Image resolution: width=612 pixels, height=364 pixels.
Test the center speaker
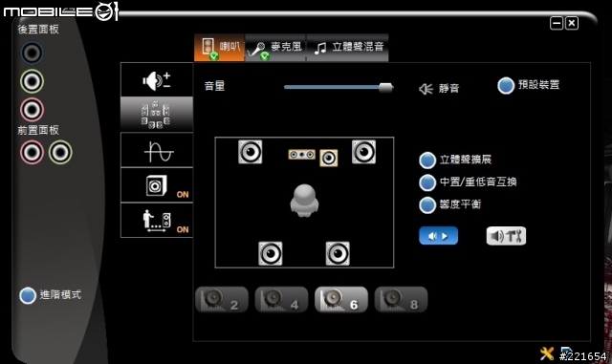(x=302, y=155)
